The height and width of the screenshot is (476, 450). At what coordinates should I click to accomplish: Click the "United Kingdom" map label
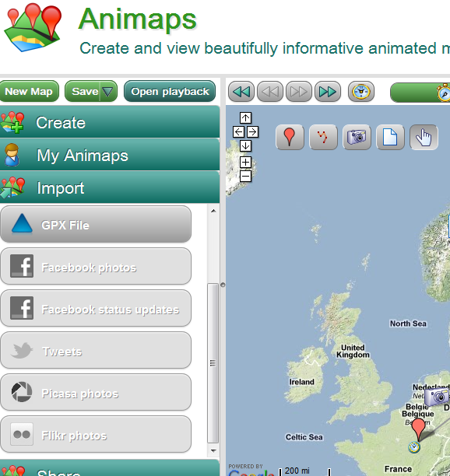click(353, 351)
